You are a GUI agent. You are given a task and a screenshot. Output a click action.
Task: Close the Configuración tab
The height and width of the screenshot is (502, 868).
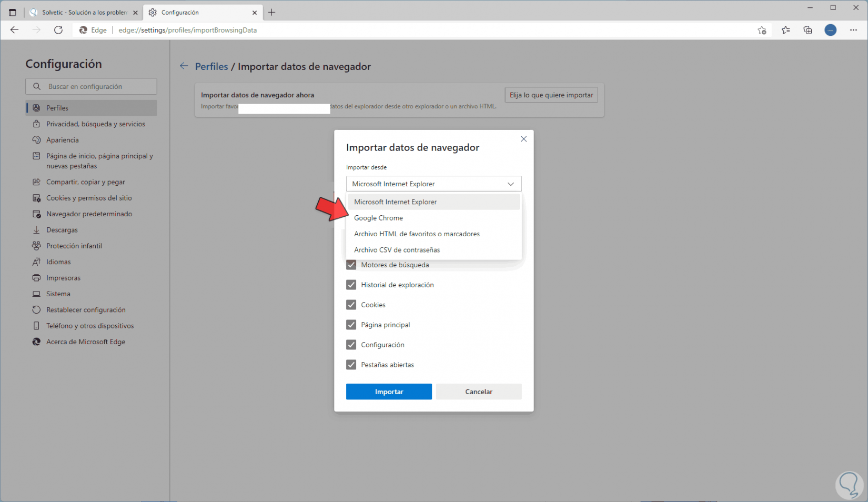pos(255,13)
